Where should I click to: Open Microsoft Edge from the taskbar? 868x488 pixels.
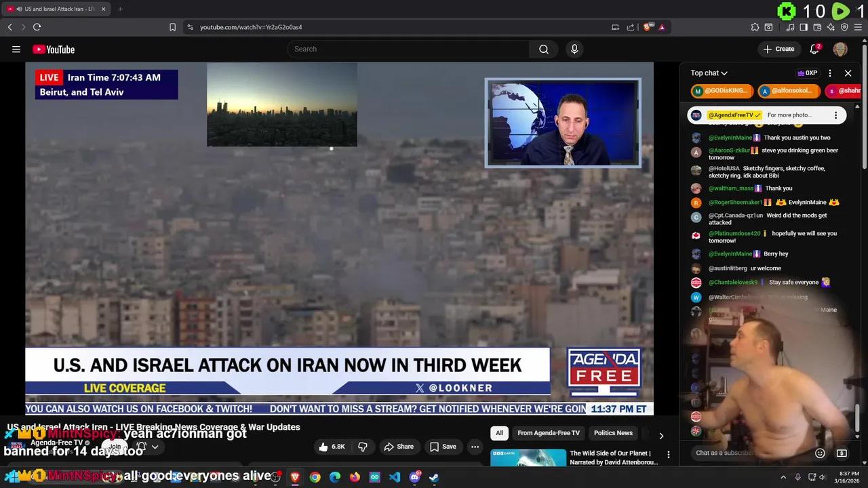(335, 477)
